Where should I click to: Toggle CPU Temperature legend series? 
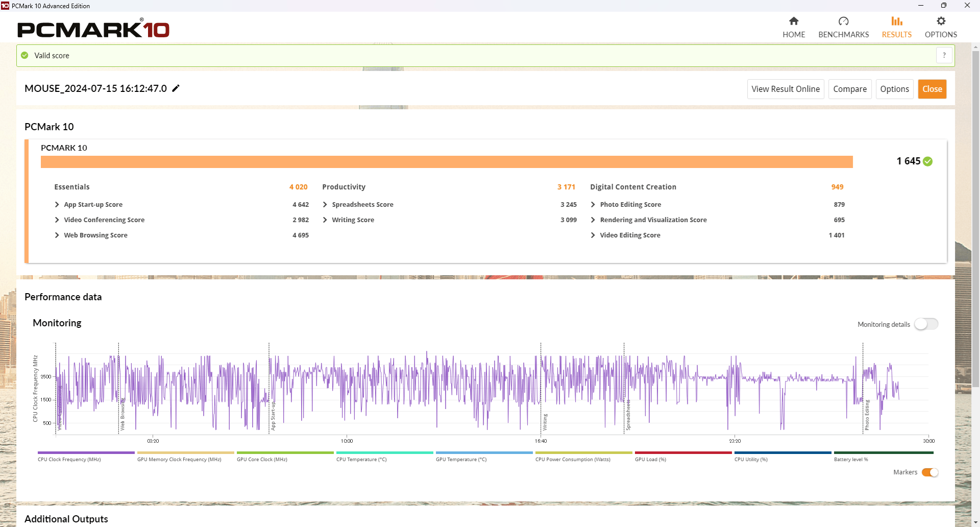click(384, 456)
